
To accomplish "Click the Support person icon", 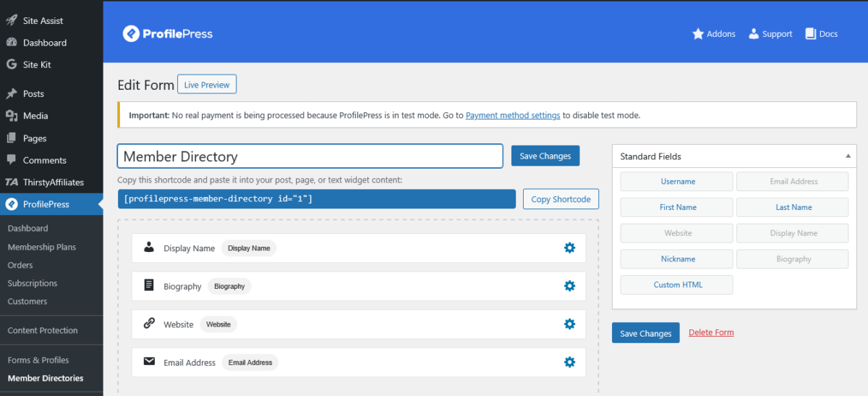I will 754,34.
